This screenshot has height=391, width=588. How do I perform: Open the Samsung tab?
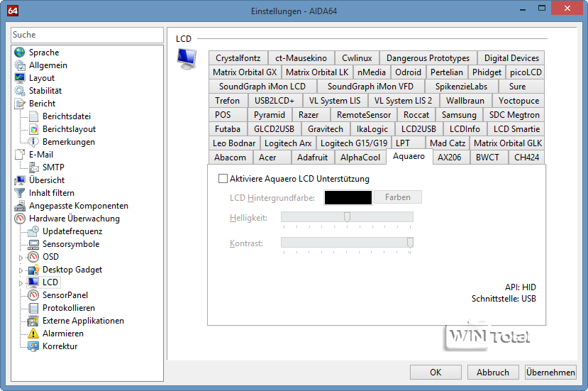click(x=459, y=115)
